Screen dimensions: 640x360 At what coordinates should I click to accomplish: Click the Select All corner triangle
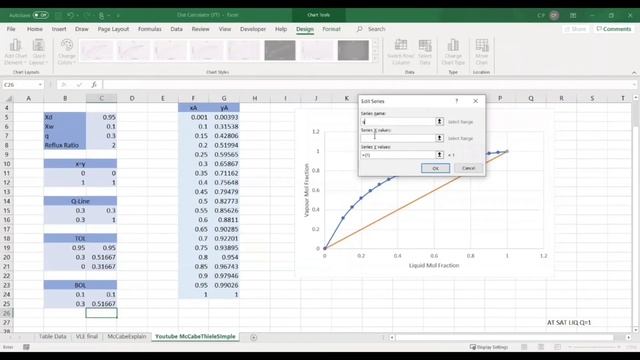(x=8, y=98)
